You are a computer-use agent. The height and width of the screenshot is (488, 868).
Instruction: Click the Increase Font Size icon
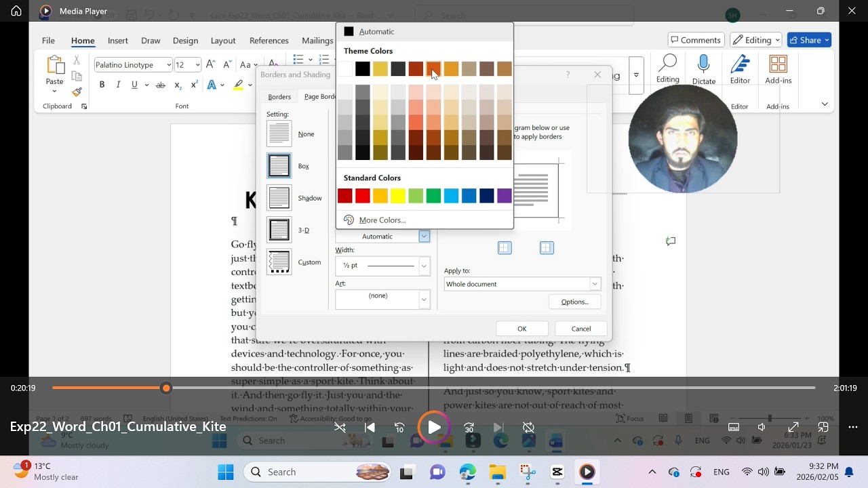click(211, 65)
